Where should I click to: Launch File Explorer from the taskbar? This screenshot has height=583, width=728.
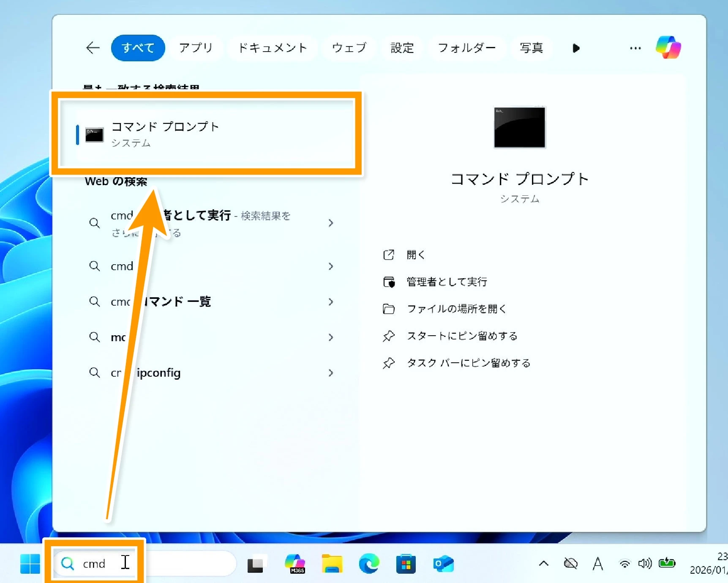[x=332, y=564]
